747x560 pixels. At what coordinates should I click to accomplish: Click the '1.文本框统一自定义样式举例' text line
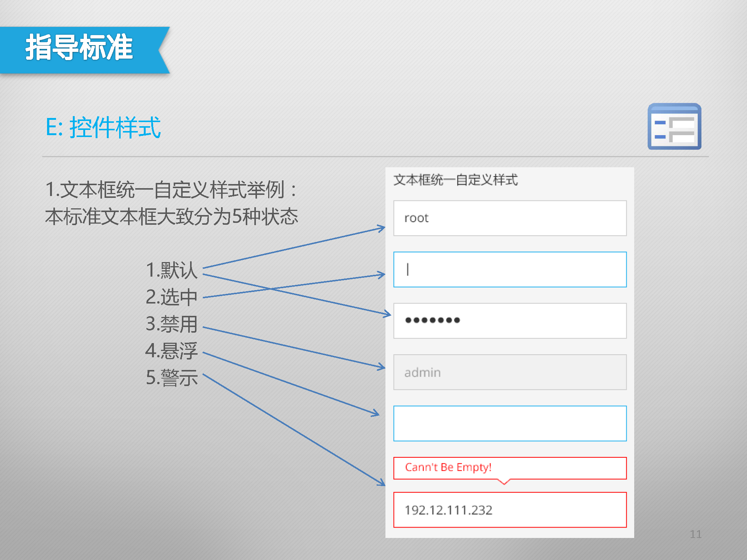coord(171,190)
